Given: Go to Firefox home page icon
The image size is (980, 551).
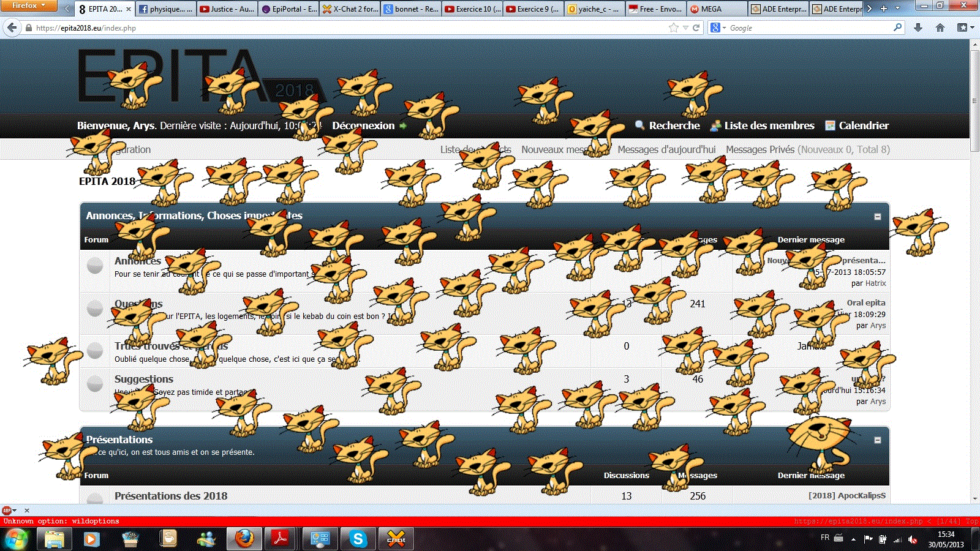Looking at the screenshot, I should 940,28.
